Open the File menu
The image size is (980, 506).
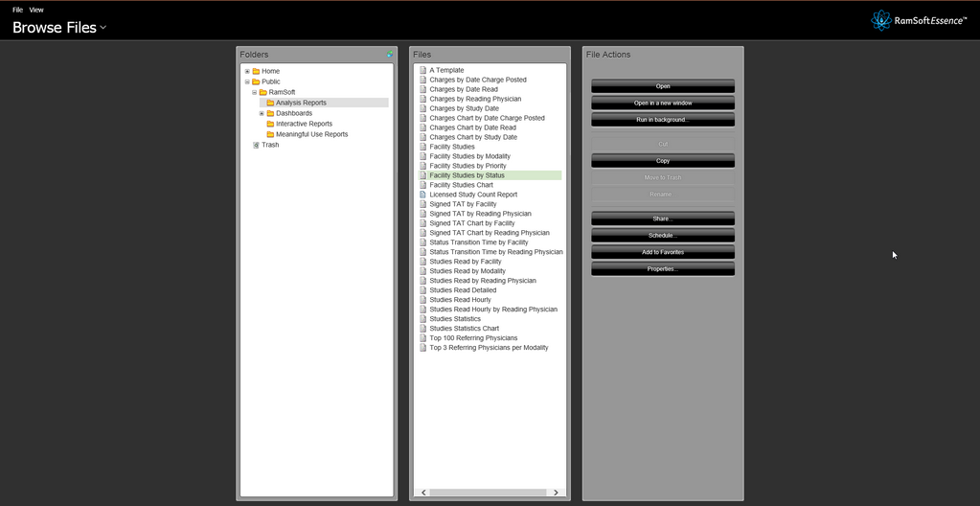[x=17, y=10]
